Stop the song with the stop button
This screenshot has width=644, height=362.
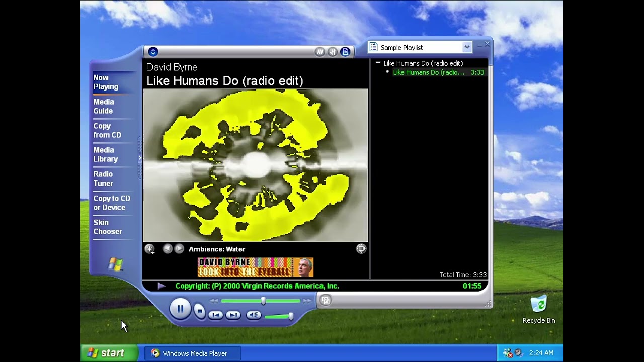200,312
